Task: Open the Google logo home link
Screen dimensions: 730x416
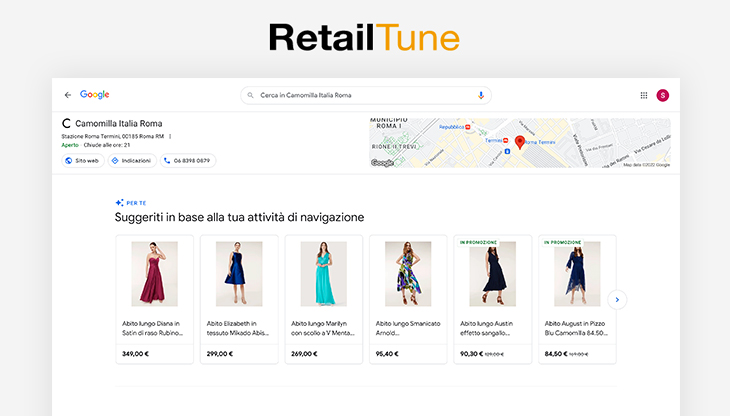Action: 95,94
